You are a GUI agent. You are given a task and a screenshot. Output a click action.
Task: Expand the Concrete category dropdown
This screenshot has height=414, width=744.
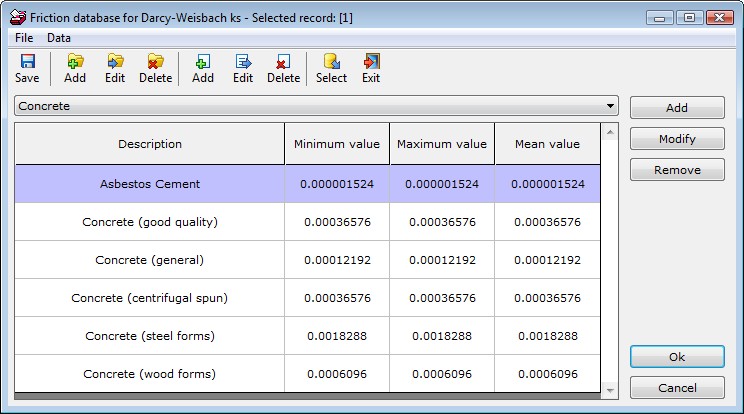click(x=610, y=106)
